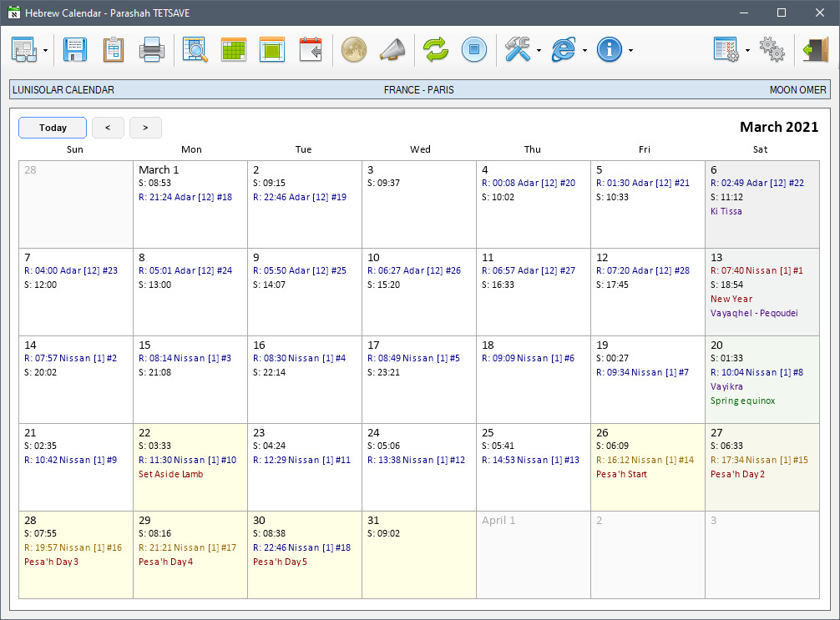Screen dimensions: 840x620
Task: Click 'Pesa'h Day 4' text
Action: (x=165, y=562)
